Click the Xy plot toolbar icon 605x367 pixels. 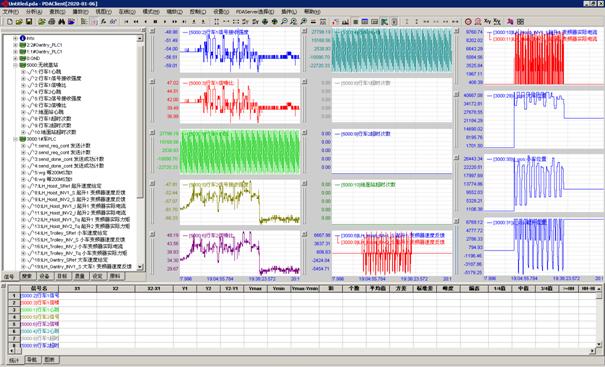coord(487,22)
